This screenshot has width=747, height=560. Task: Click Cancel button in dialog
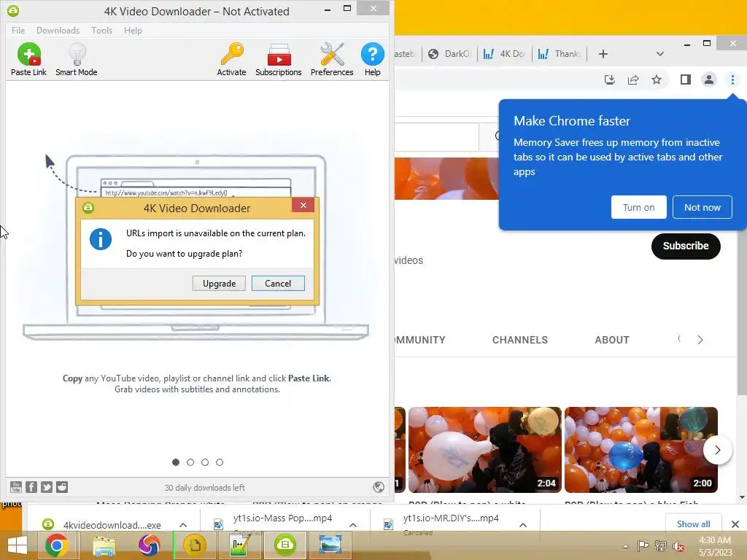[x=278, y=284]
